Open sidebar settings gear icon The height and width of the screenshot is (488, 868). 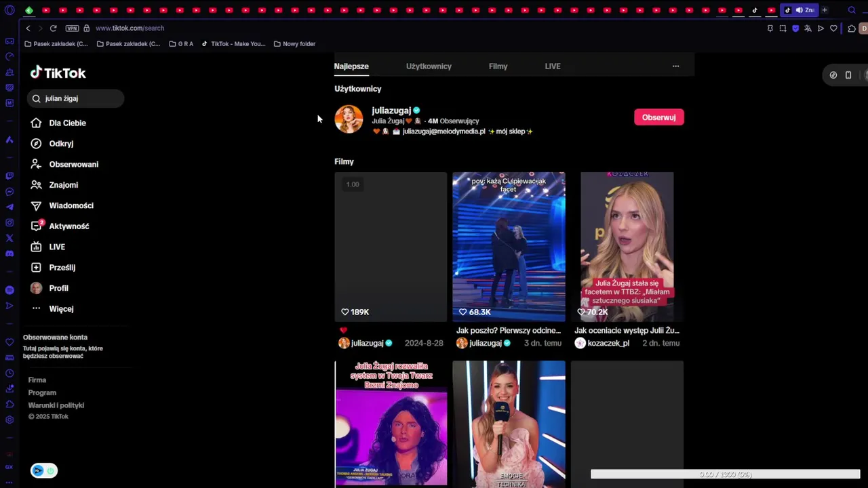(x=9, y=420)
